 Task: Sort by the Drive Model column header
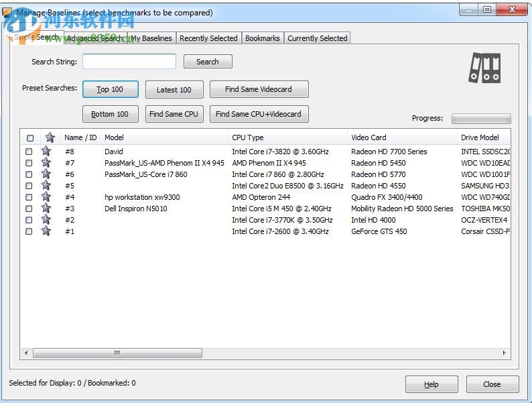(x=484, y=137)
